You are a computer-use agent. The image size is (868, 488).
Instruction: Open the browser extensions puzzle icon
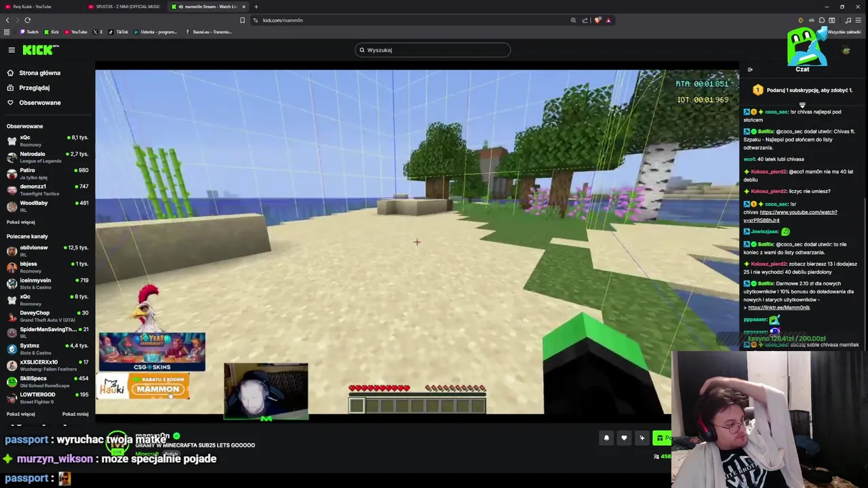(x=821, y=20)
